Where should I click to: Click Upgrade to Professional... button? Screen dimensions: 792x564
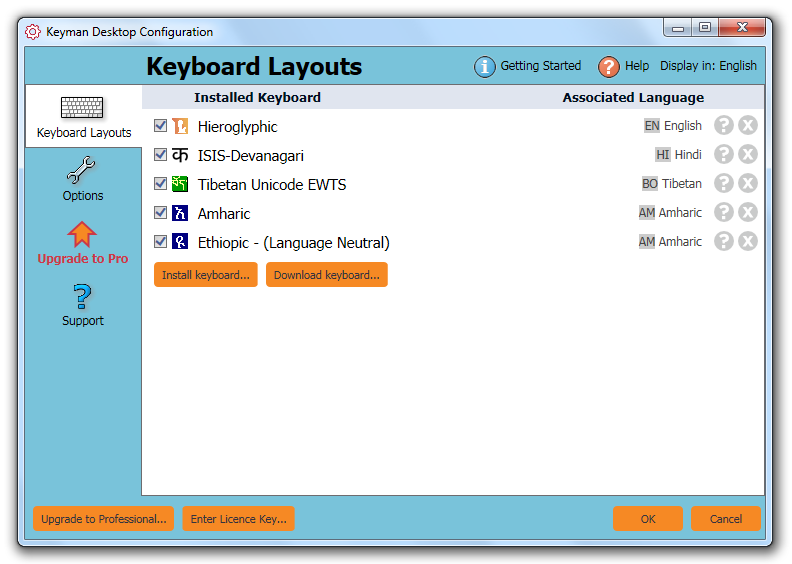click(x=104, y=519)
